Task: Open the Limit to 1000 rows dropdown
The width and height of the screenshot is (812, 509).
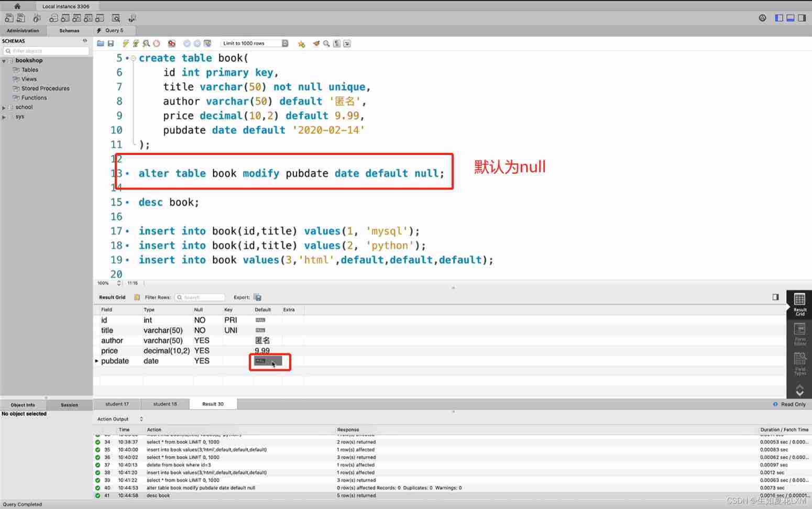Action: [255, 43]
